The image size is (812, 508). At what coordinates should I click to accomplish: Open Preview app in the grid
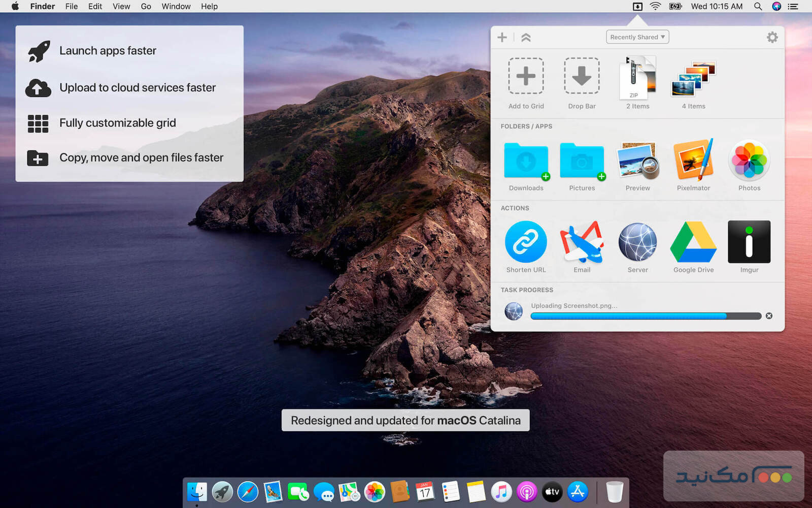click(x=637, y=161)
